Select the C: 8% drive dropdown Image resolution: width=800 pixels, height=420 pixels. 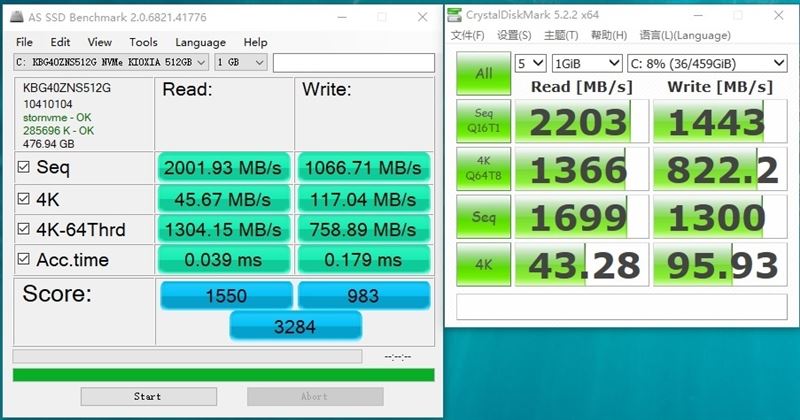point(707,63)
